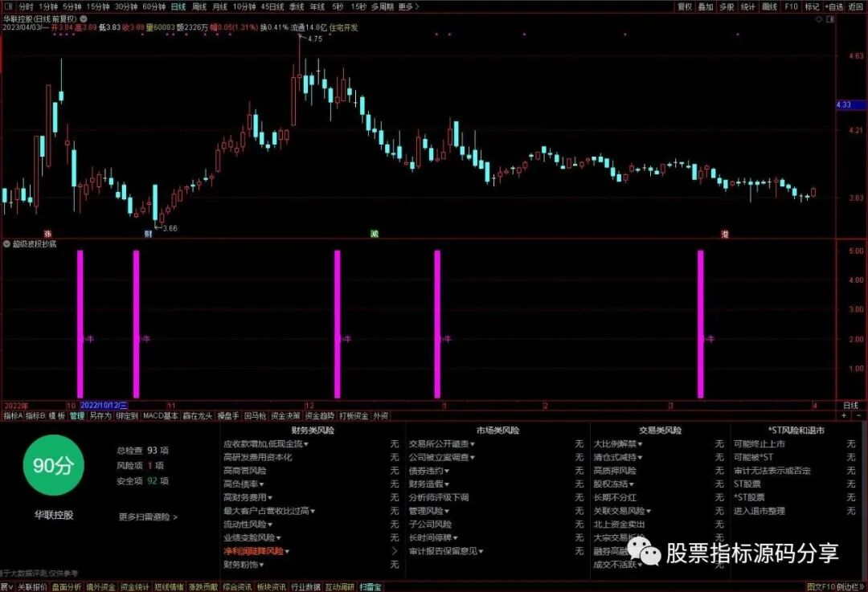Image resolution: width=868 pixels, height=592 pixels.
Task: Select the 资金决策 indicator
Action: pyautogui.click(x=285, y=415)
